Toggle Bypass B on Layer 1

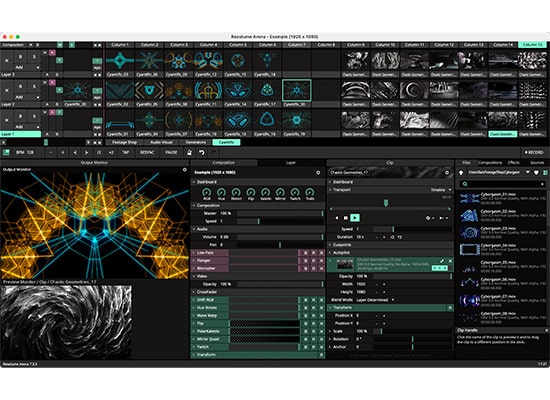pyautogui.click(x=20, y=116)
